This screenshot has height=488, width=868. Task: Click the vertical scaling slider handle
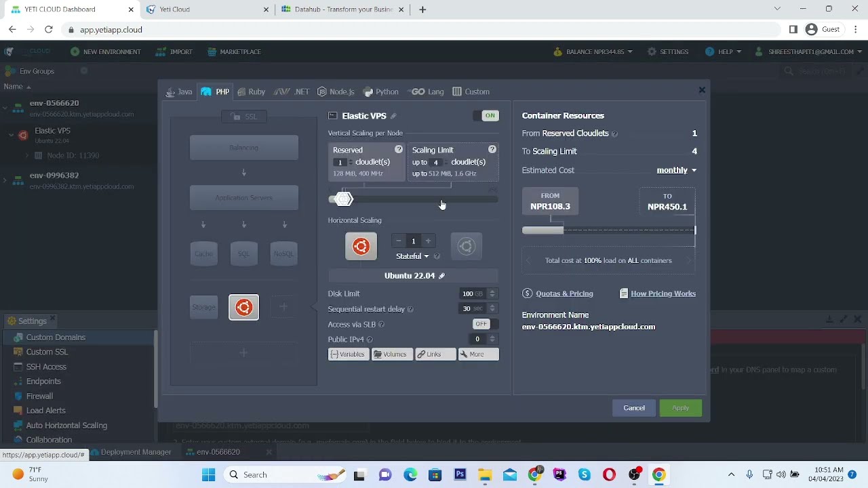click(x=344, y=199)
